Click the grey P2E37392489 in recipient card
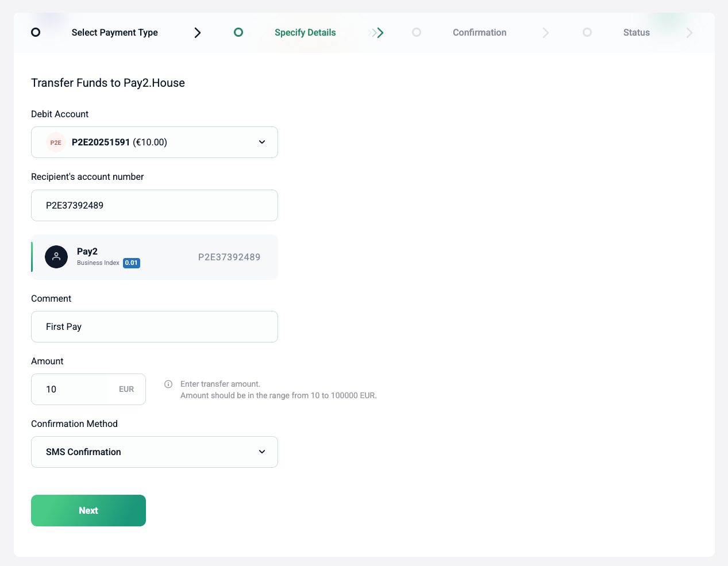Screen dimensions: 728x566 [x=229, y=257]
